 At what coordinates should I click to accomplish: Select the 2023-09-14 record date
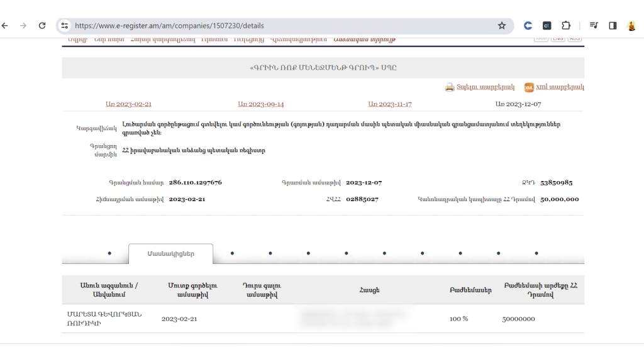pyautogui.click(x=260, y=104)
